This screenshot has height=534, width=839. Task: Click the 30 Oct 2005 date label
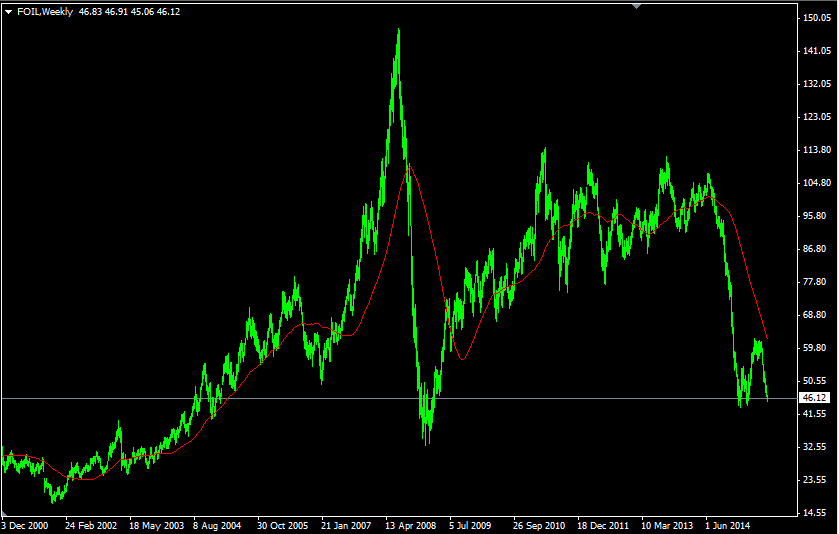click(283, 525)
